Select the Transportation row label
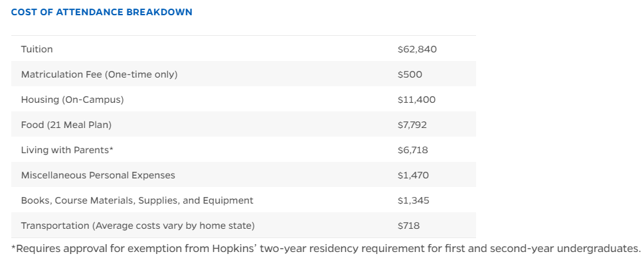 (138, 225)
